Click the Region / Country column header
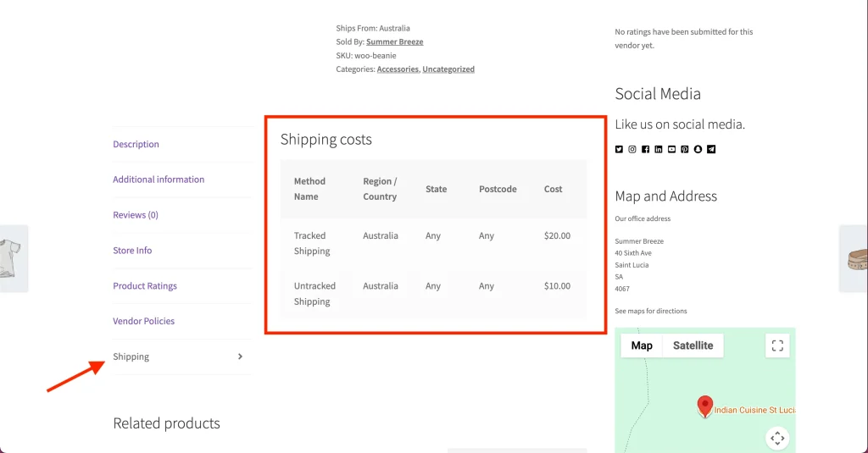Screen dimensions: 868x453 pyautogui.click(x=380, y=189)
